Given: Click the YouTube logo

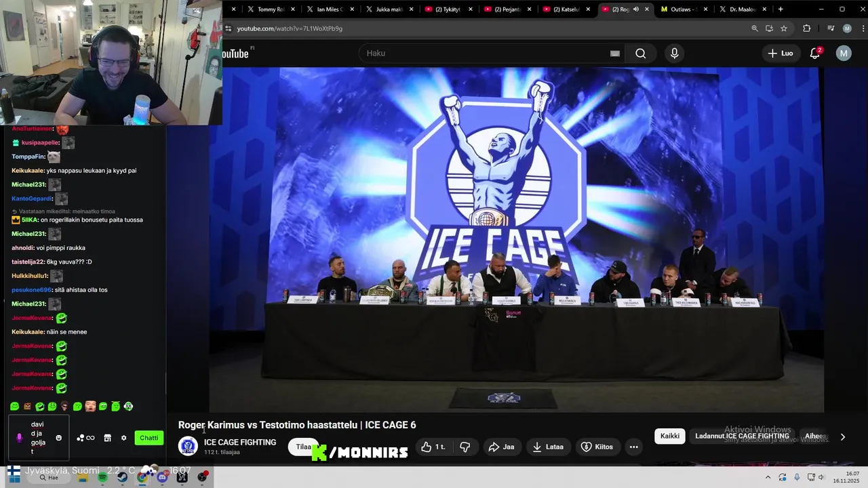Looking at the screenshot, I should 236,54.
